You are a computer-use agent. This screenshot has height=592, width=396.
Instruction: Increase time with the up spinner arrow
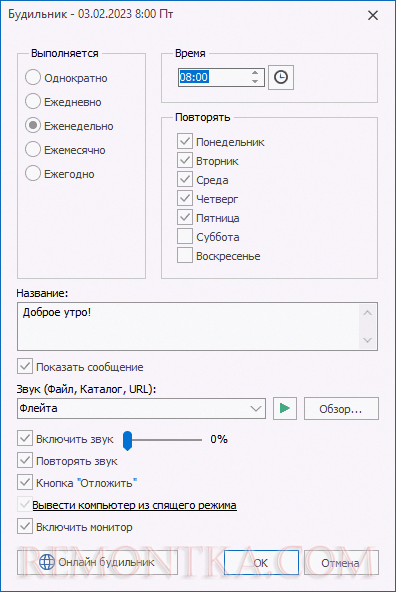click(255, 72)
